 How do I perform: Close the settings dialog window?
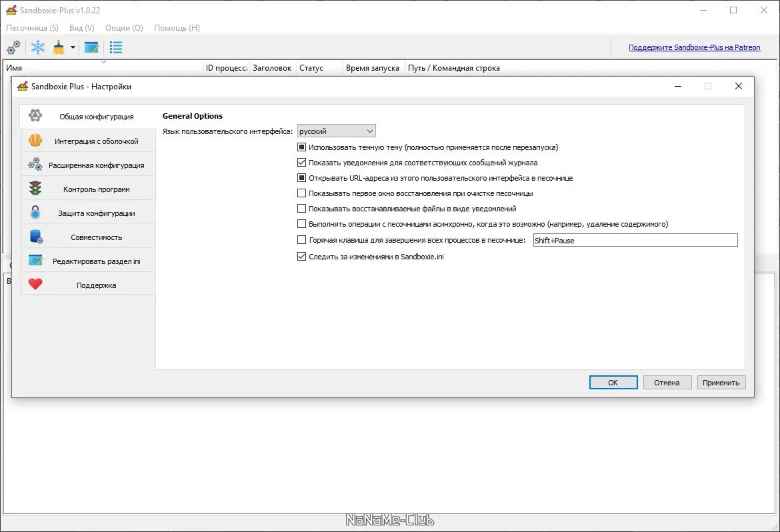(x=739, y=86)
